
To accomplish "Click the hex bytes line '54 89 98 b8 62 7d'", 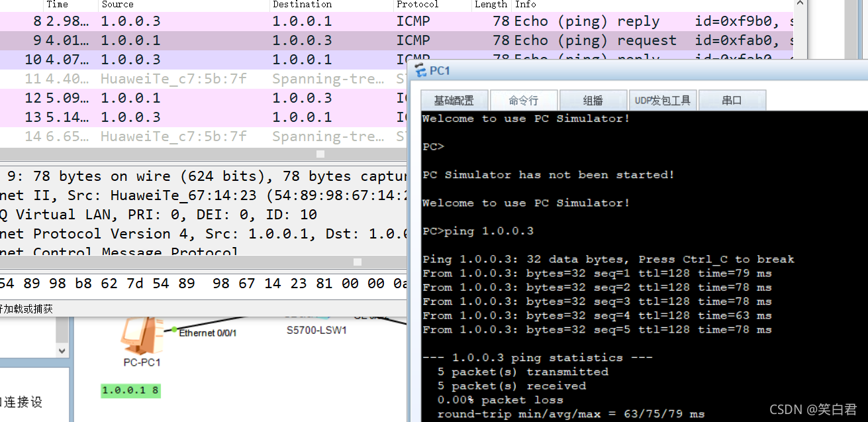I will coord(203,284).
